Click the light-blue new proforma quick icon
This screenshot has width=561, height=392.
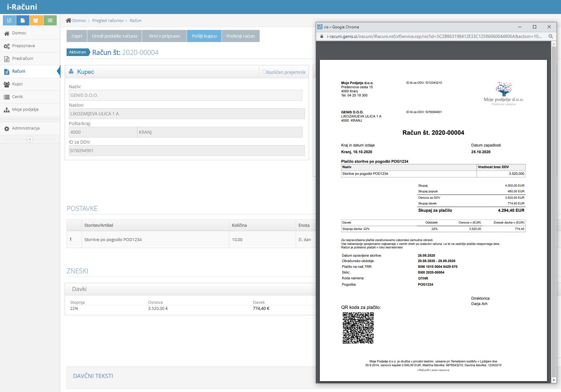(x=10, y=20)
